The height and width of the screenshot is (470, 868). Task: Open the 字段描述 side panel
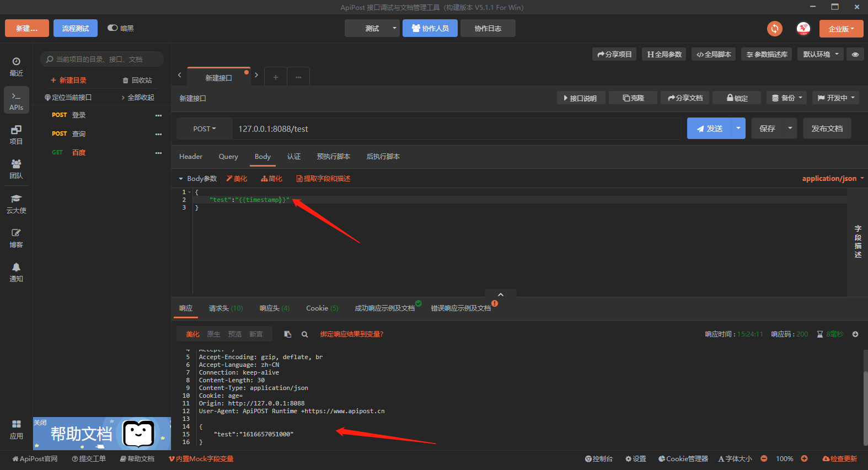(x=858, y=242)
